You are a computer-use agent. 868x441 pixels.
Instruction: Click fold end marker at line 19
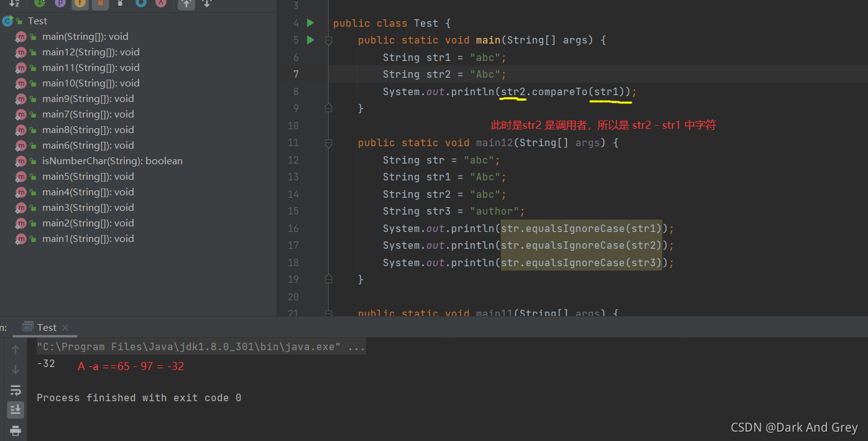tap(328, 279)
